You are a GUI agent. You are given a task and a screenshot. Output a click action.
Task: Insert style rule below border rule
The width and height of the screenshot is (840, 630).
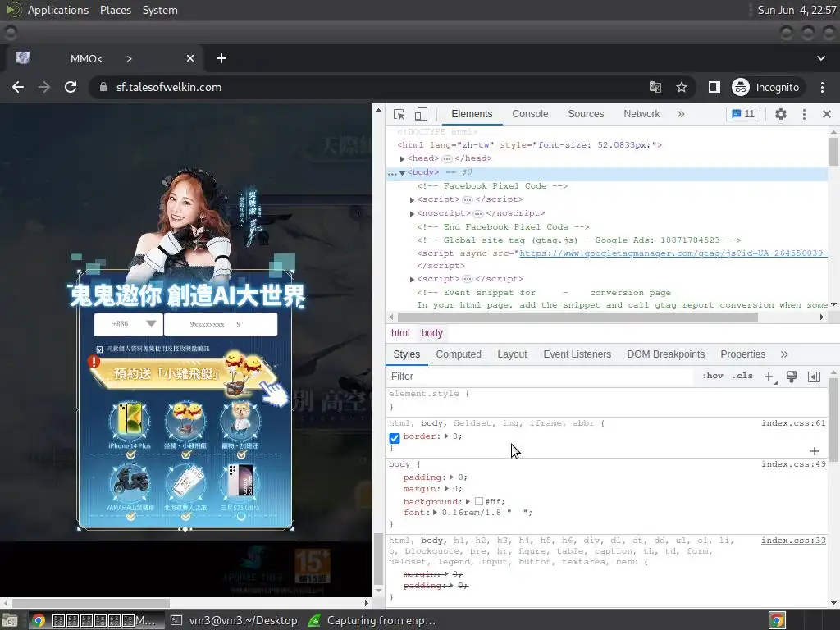coord(815,451)
